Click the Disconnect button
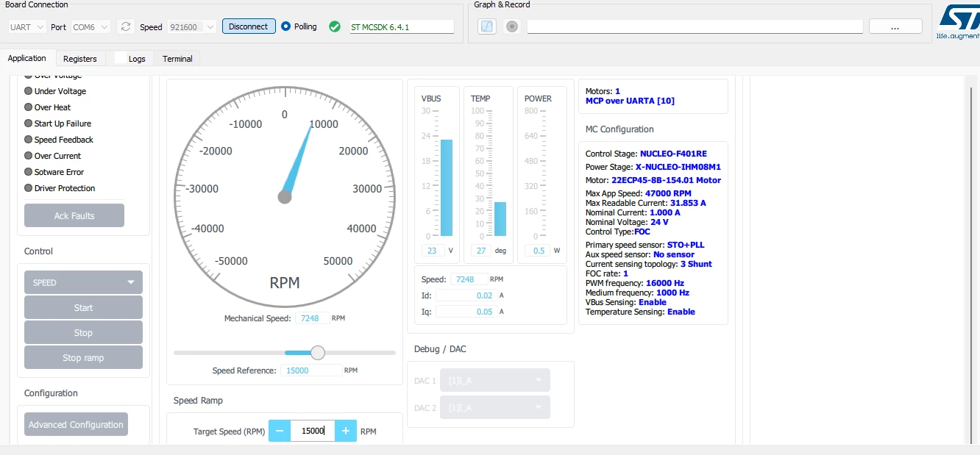Image resolution: width=980 pixels, height=455 pixels. [x=249, y=26]
